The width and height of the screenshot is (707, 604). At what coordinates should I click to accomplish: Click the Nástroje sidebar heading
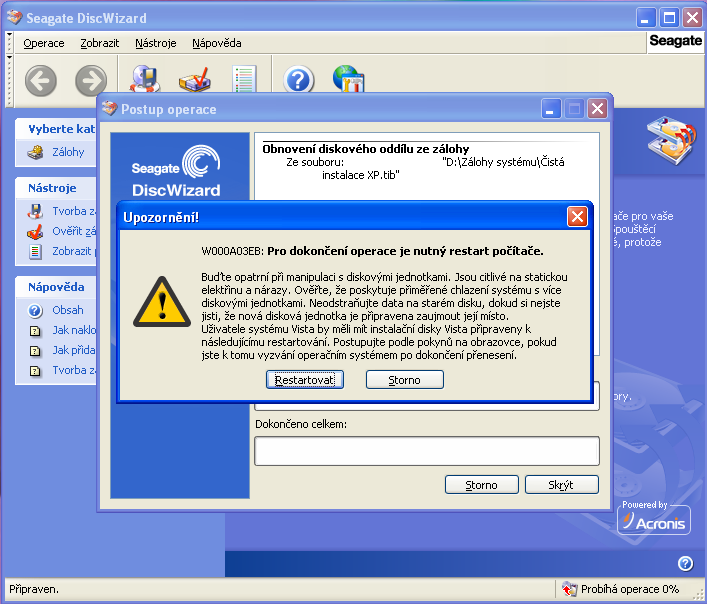click(x=52, y=188)
